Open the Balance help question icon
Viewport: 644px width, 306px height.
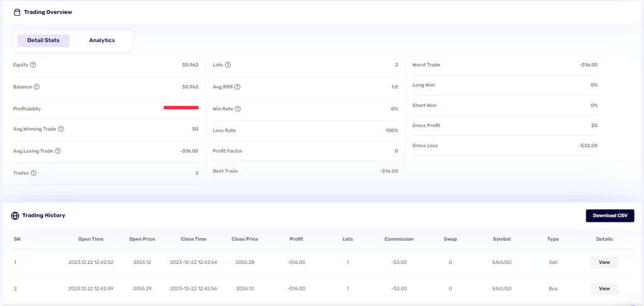(x=36, y=87)
